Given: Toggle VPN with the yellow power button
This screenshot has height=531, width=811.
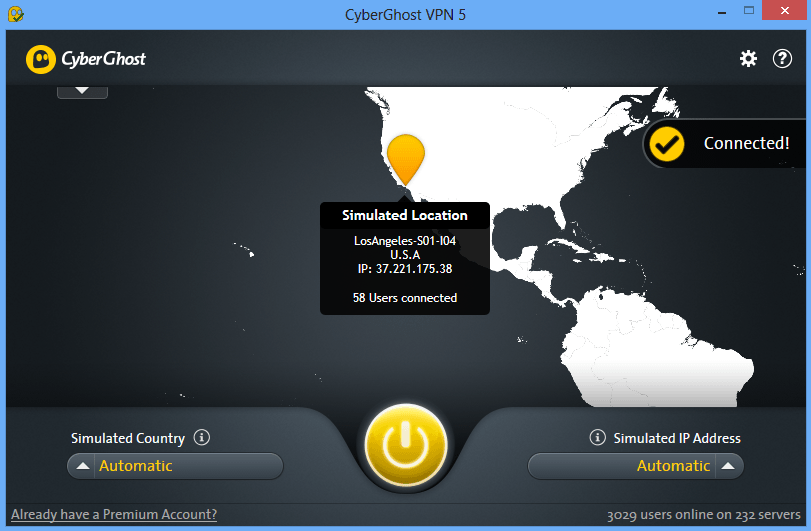Looking at the screenshot, I should [x=406, y=445].
